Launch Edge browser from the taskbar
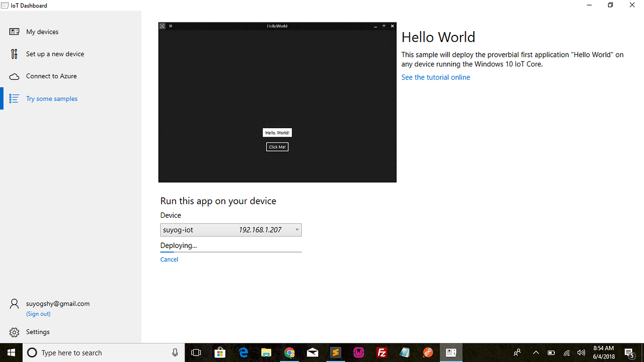The height and width of the screenshot is (362, 644). point(243,352)
